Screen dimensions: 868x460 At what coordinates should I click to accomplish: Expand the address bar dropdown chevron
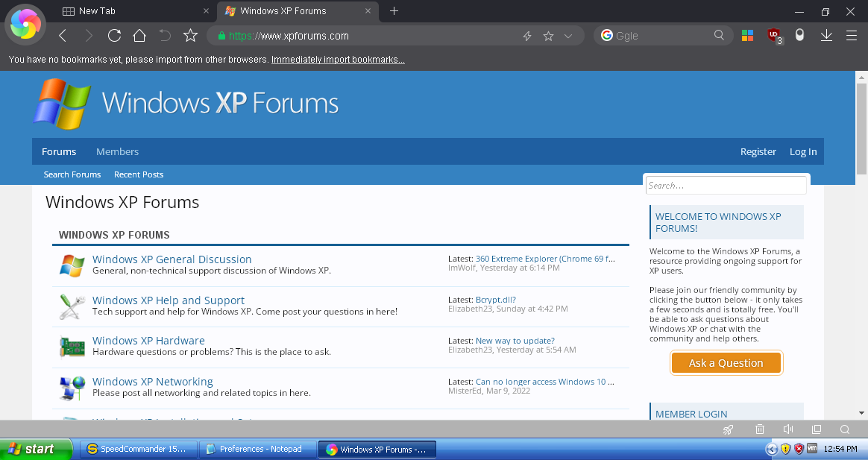coord(568,36)
